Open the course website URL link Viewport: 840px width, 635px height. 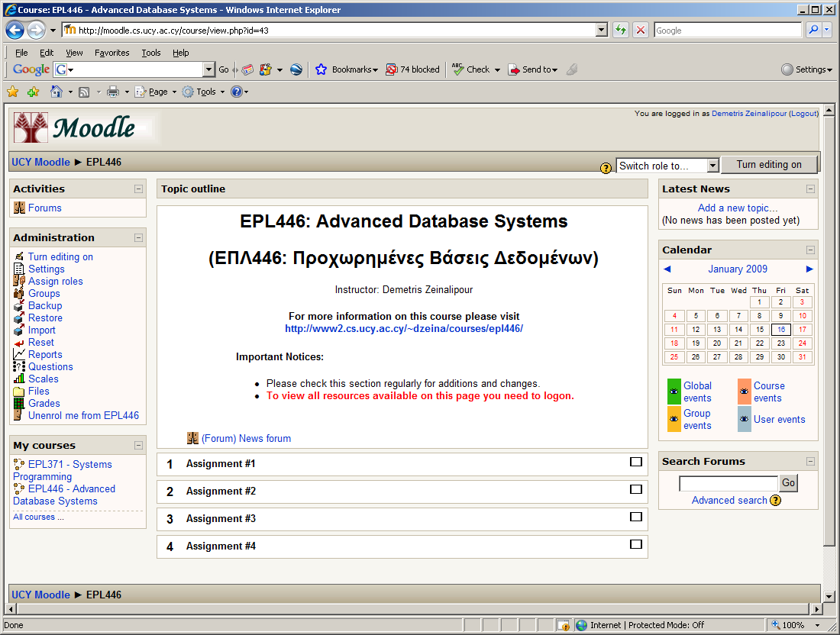pyautogui.click(x=404, y=329)
